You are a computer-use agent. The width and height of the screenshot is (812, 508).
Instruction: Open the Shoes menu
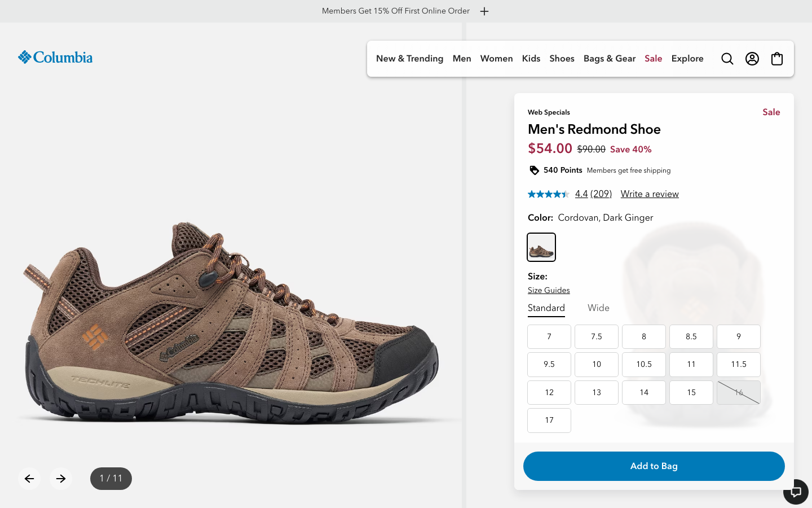point(562,59)
